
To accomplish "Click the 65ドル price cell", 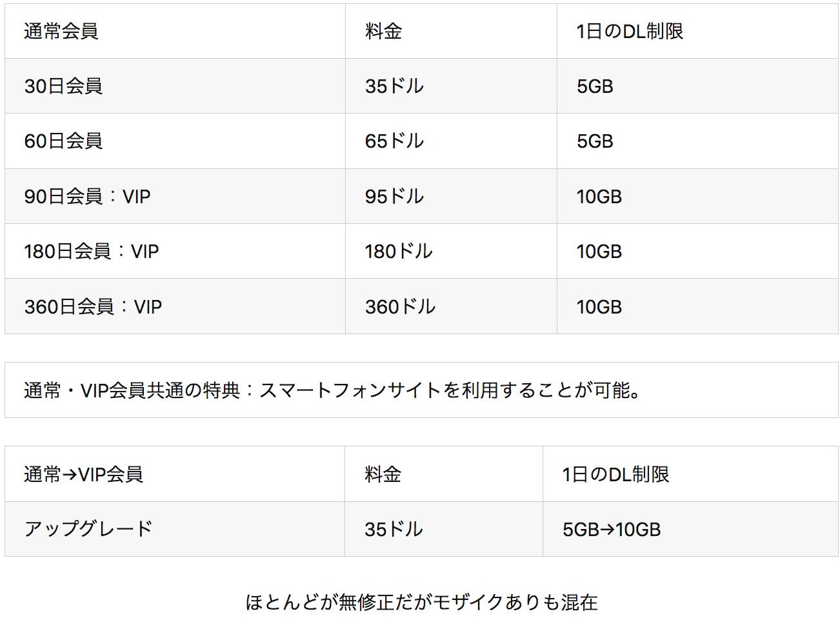I will (x=451, y=141).
